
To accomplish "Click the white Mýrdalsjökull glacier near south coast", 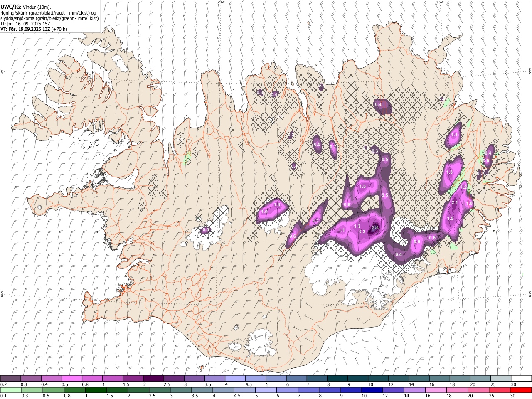I will click(261, 343).
